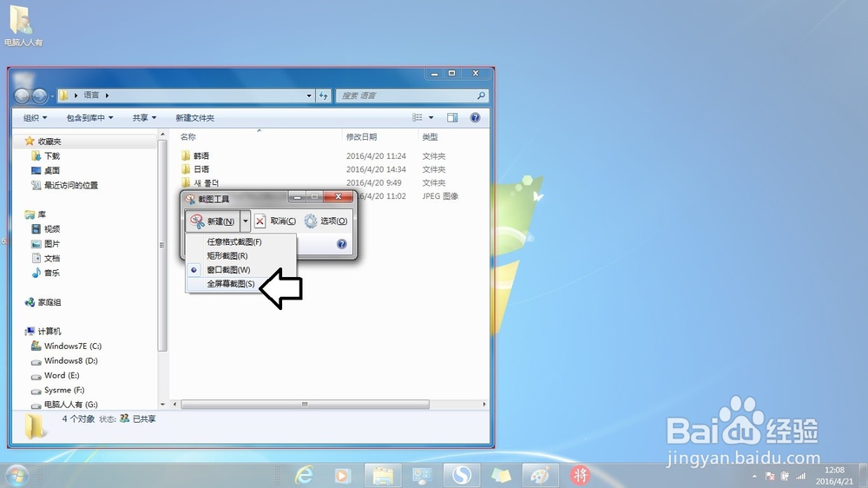Launch Internet Explorer from the taskbar
The width and height of the screenshot is (868, 488).
click(304, 475)
